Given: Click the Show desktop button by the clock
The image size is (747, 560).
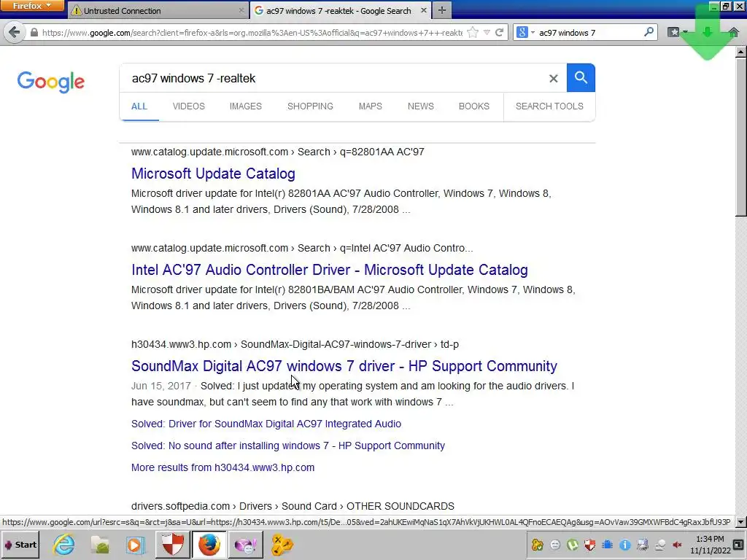Looking at the screenshot, I should click(738, 544).
